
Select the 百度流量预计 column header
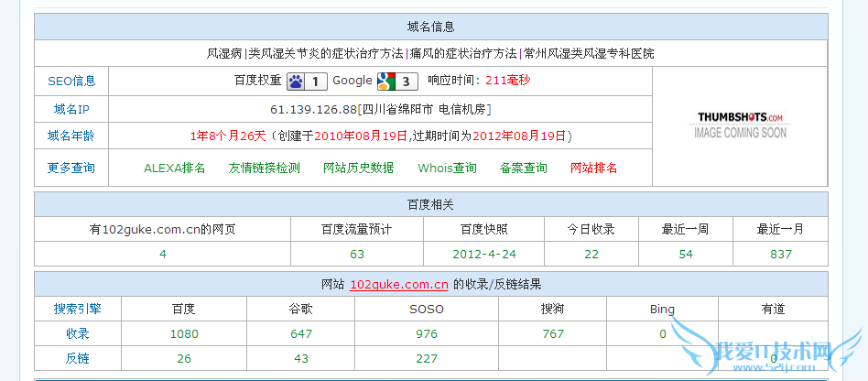tap(356, 229)
